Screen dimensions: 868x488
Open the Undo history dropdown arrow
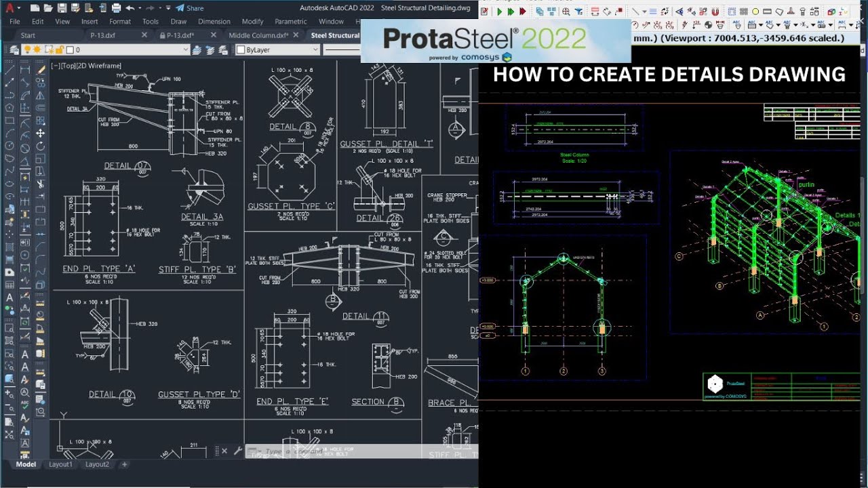pos(140,8)
